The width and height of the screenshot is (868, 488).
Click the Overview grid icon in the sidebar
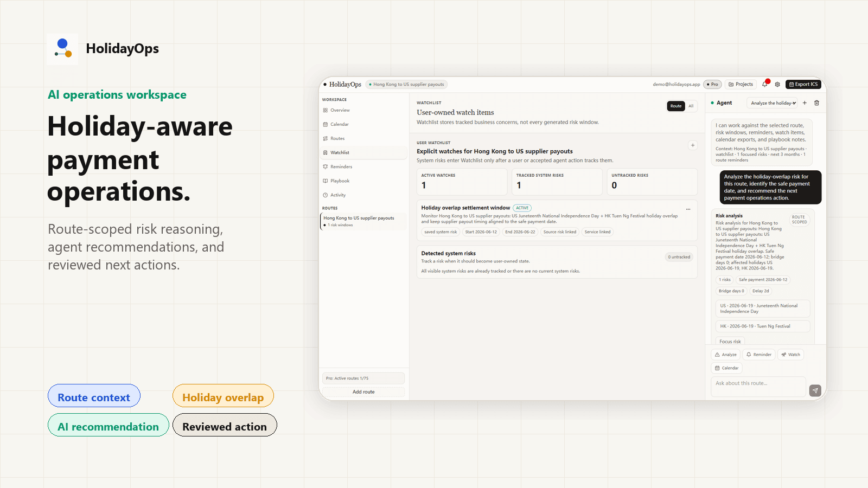[325, 110]
